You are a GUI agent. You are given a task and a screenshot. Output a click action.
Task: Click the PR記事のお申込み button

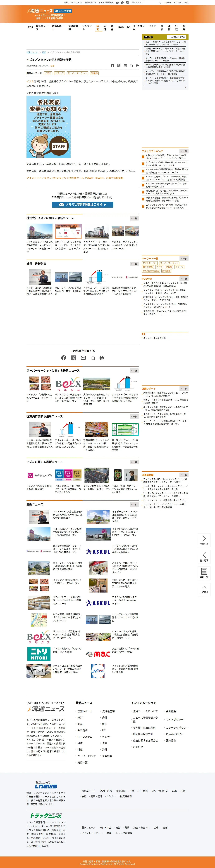[x=177, y=37]
